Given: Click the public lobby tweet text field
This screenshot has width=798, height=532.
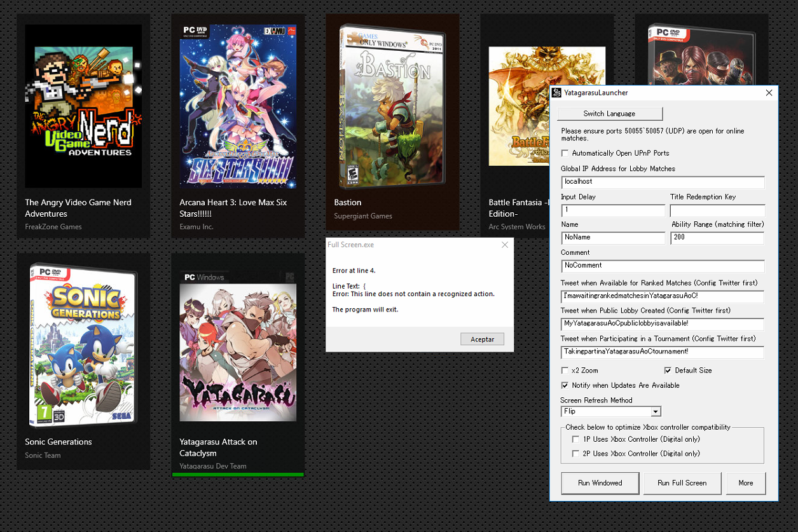Looking at the screenshot, I should coord(663,324).
